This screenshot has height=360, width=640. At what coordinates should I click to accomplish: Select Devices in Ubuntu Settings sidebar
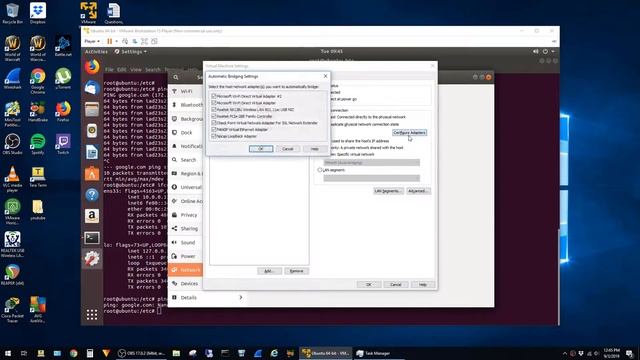(x=186, y=284)
